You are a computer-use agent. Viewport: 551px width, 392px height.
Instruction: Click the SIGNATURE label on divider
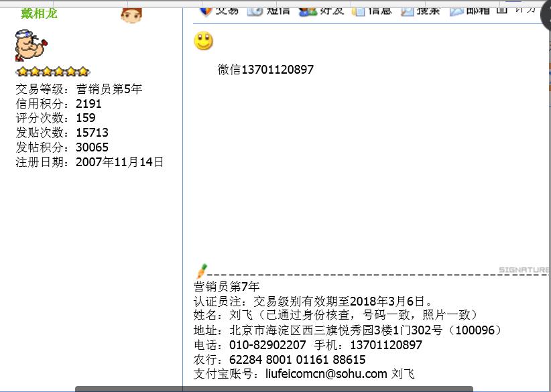(x=524, y=270)
